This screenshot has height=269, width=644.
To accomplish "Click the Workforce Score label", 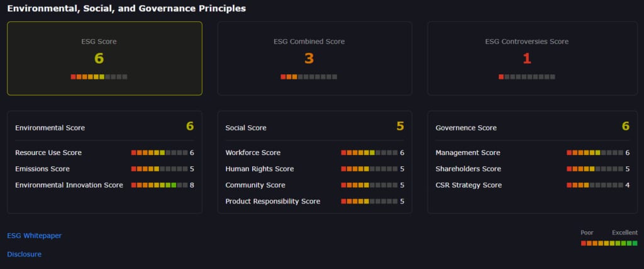I will [x=253, y=152].
